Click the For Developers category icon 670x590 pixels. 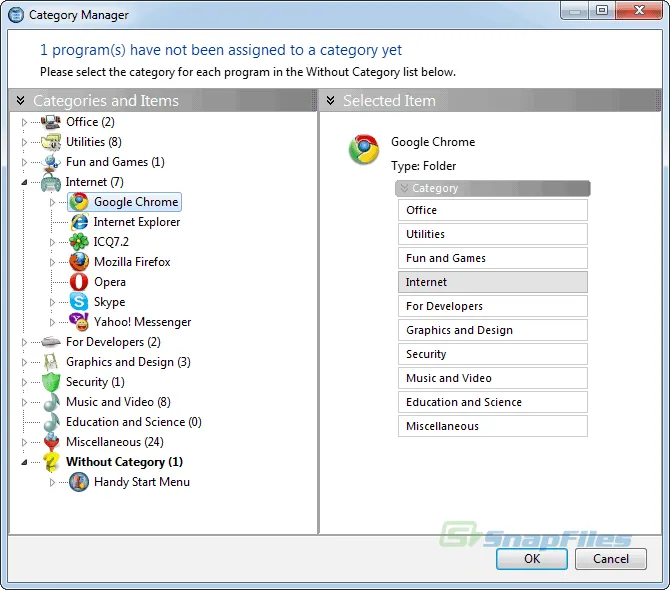(51, 342)
